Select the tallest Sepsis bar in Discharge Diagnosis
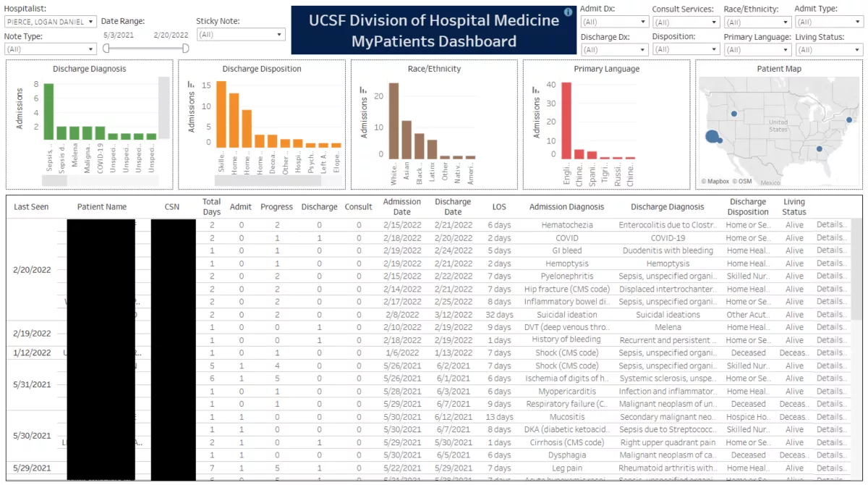The image size is (868, 485). [x=48, y=111]
